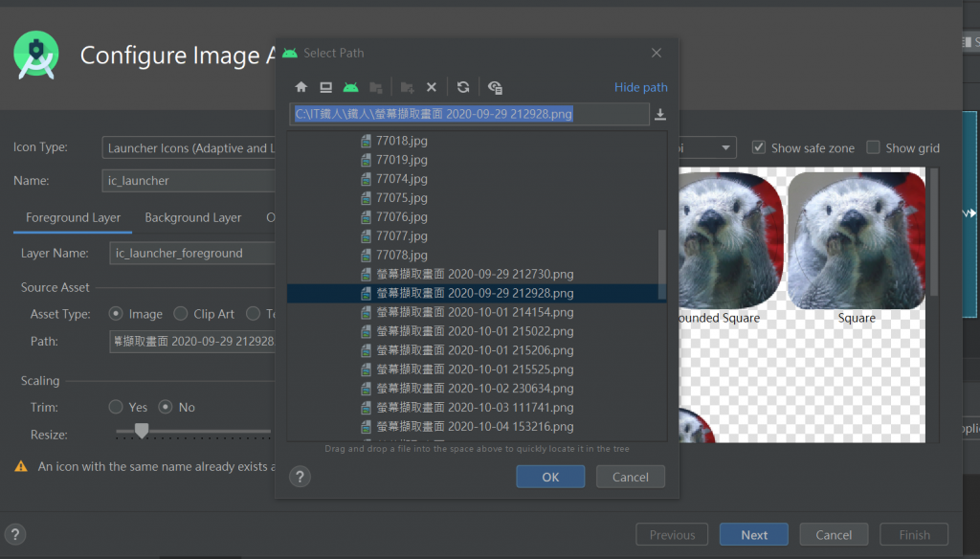Select file 77018.jpg

pos(402,141)
